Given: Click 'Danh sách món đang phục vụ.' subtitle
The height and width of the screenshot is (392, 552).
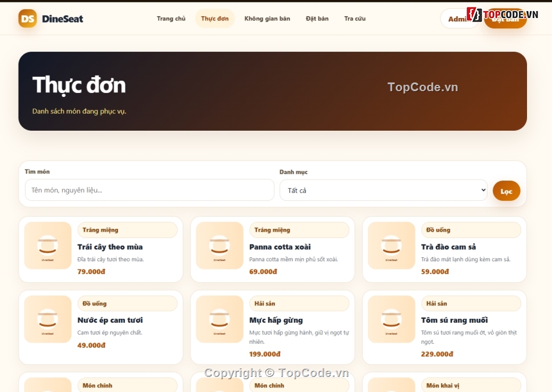Looking at the screenshot, I should tap(79, 111).
